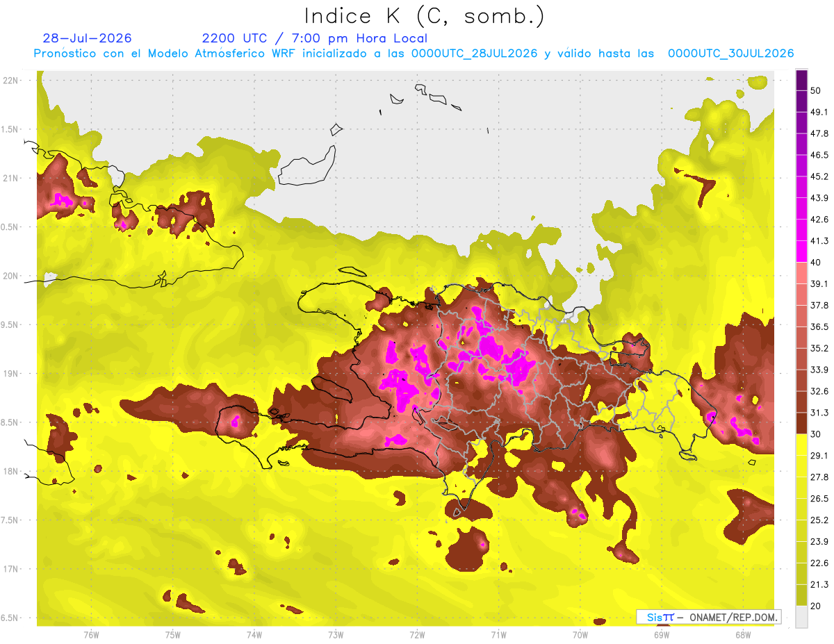Click legend value "41.3"
The height and width of the screenshot is (644, 834).
tap(819, 241)
